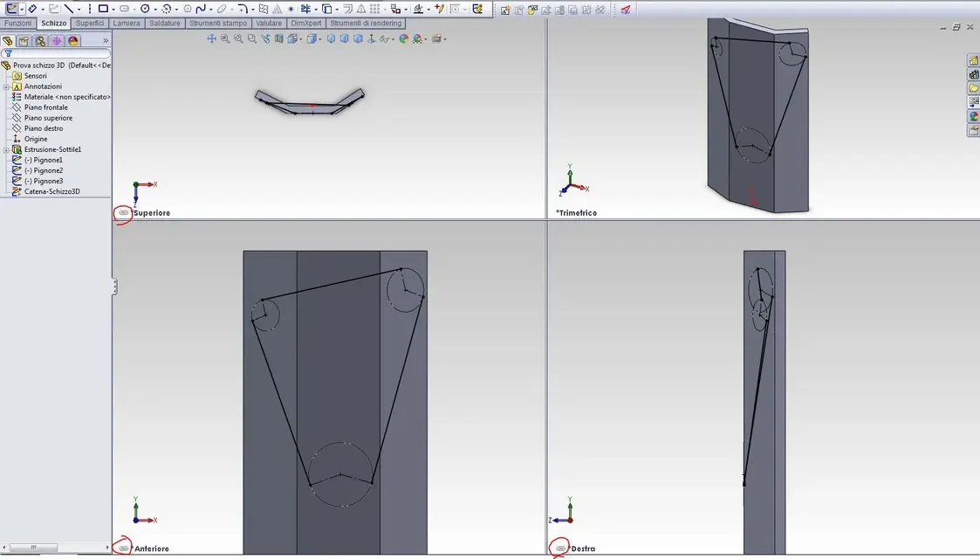Screen dimensions: 980x559
Task: Click the Repair Sketch icon
Action: 439,10
